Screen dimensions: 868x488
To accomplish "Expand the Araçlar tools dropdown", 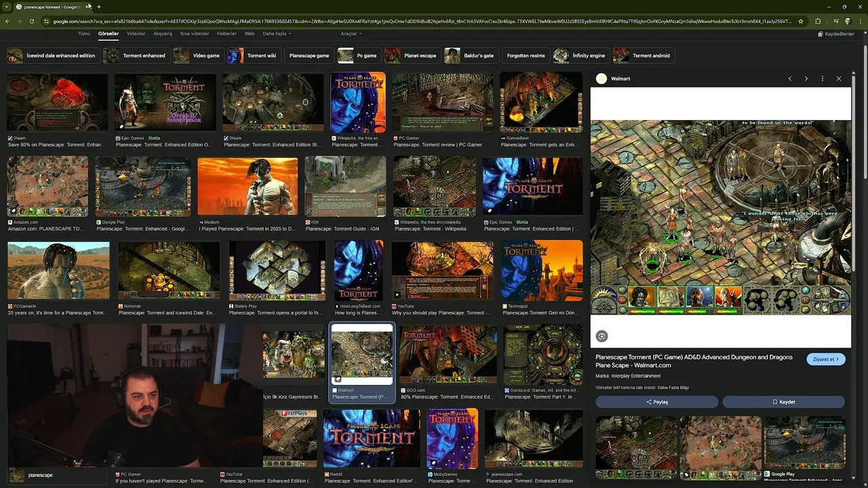I will pyautogui.click(x=351, y=33).
